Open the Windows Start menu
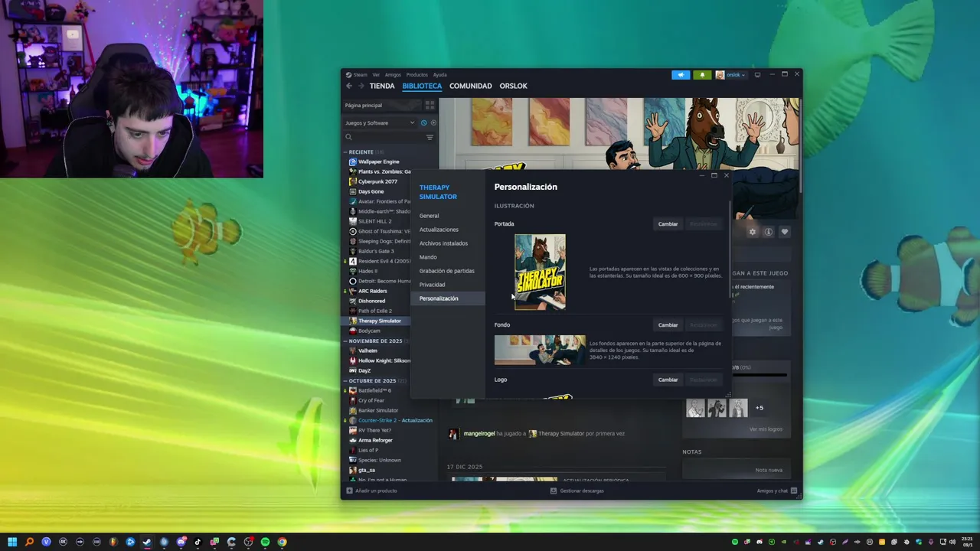 (12, 542)
